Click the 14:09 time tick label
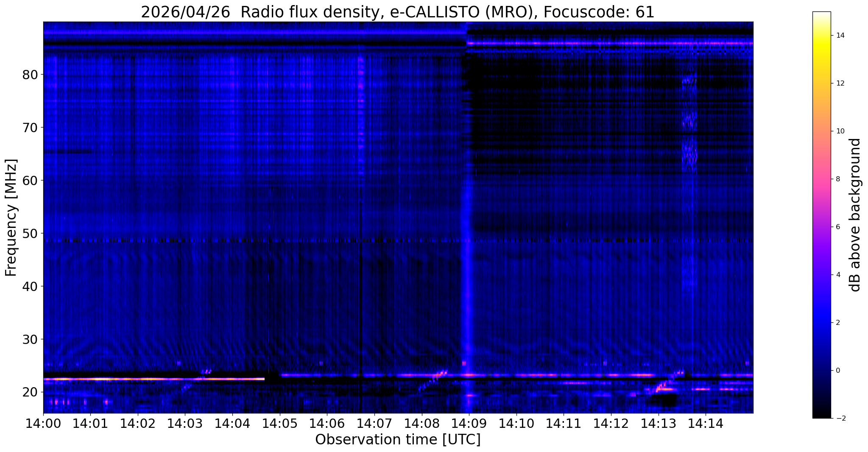 [x=469, y=424]
